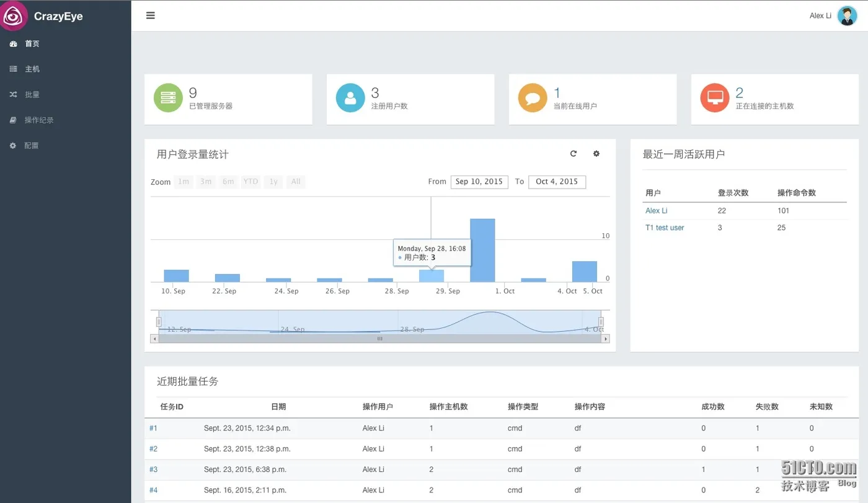Click the 5. Oct chart bar
This screenshot has width=868, height=503.
(x=584, y=272)
